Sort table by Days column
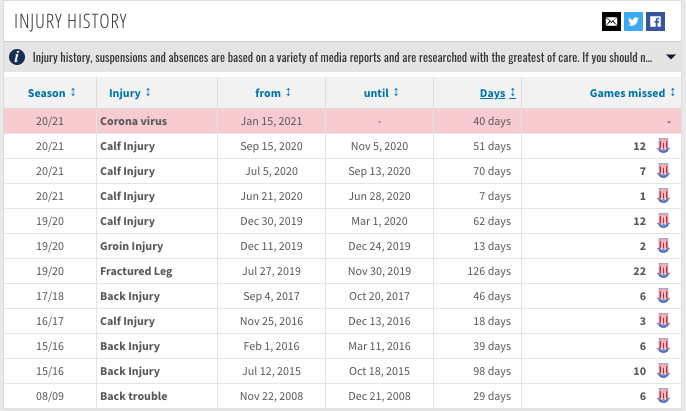 pos(497,93)
